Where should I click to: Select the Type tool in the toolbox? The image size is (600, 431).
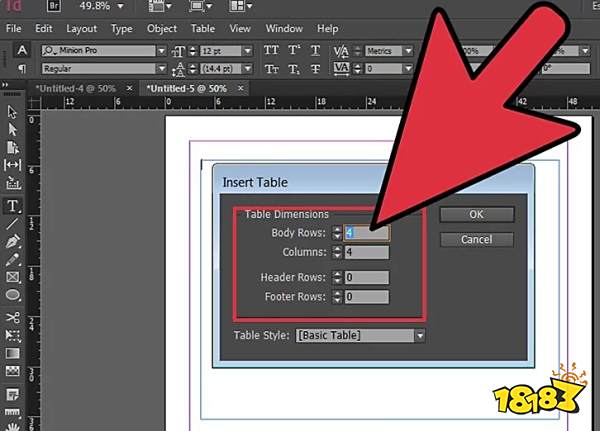point(13,206)
